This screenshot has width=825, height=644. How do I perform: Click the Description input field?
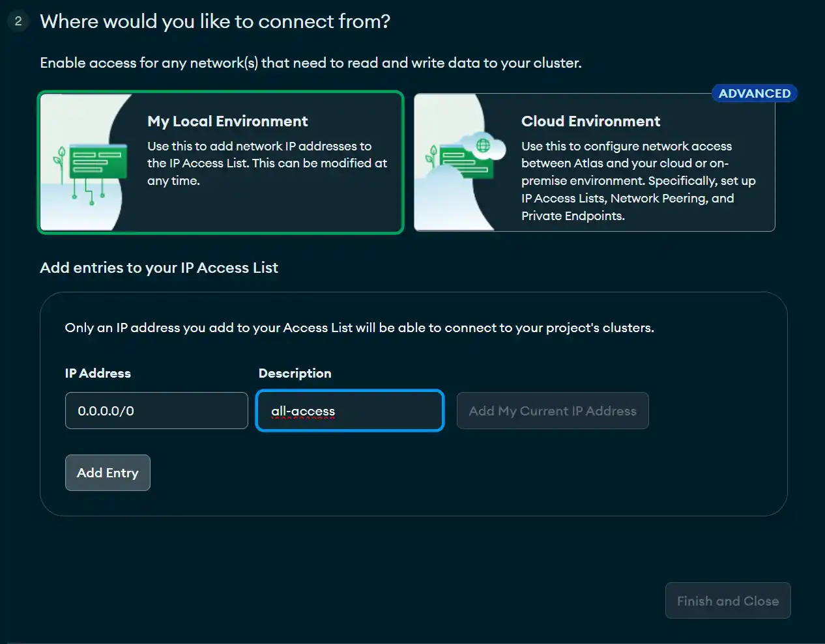tap(350, 411)
